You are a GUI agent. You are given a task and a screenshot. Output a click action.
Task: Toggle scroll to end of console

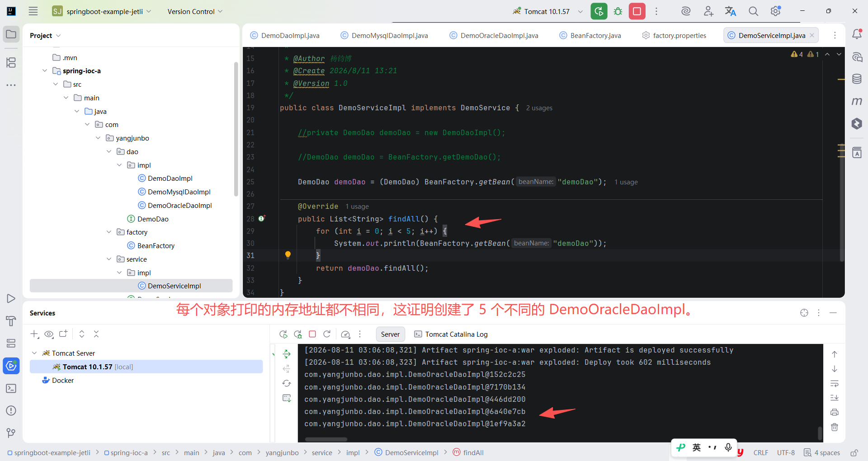click(x=835, y=398)
